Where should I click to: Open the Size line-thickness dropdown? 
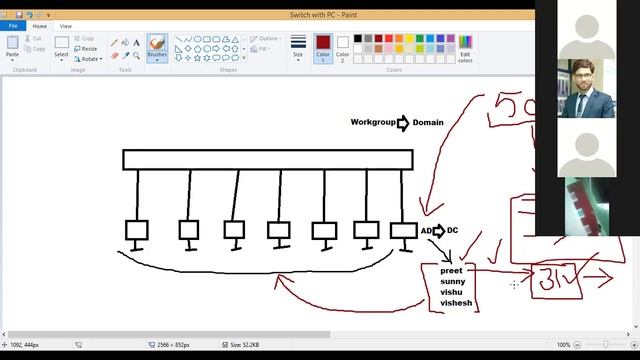(298, 49)
